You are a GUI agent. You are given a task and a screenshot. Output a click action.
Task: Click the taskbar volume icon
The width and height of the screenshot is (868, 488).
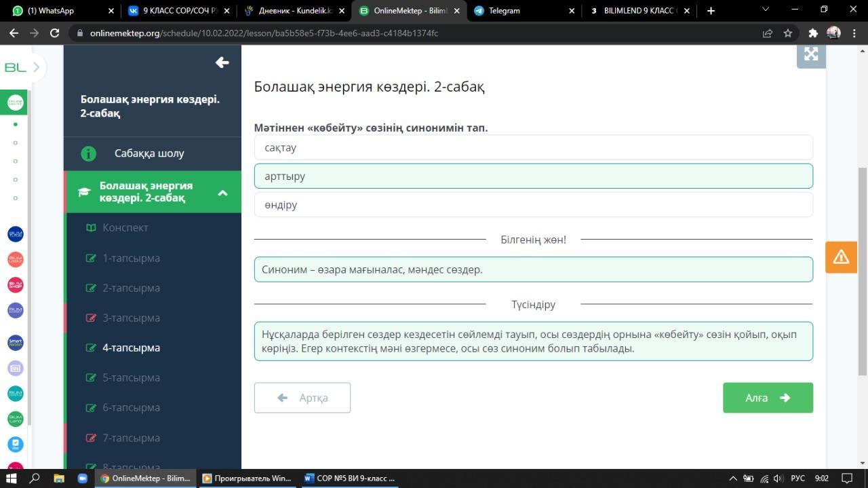coord(778,478)
